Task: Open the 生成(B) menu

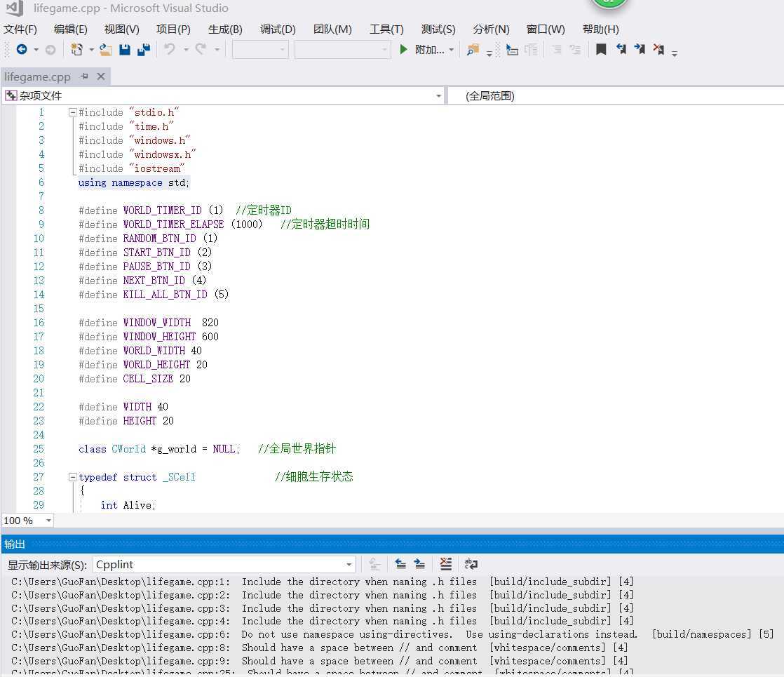Action: point(225,29)
